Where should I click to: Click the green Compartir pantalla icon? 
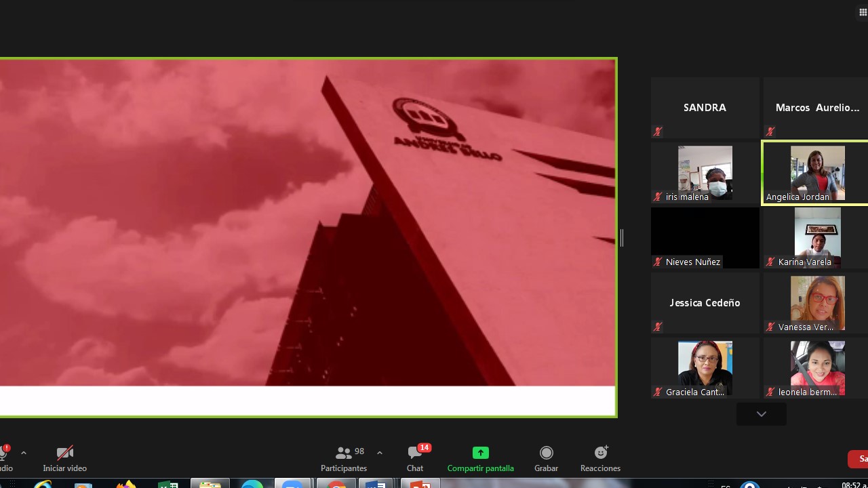pyautogui.click(x=481, y=453)
